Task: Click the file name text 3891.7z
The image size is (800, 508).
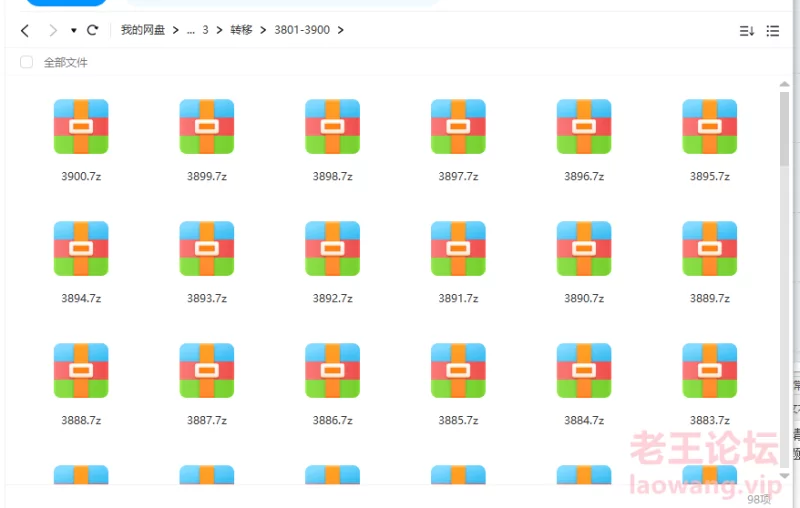Action: [458, 298]
